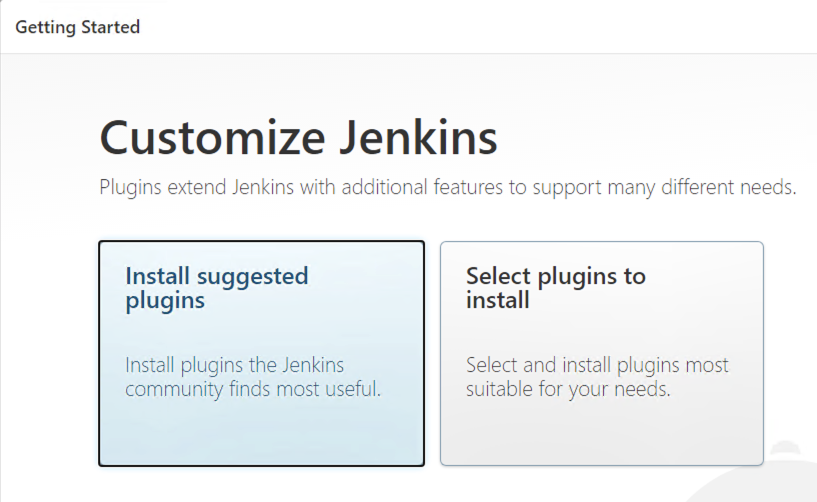Click 'community finds most useful' description text
This screenshot has height=502, width=817.
253,389
